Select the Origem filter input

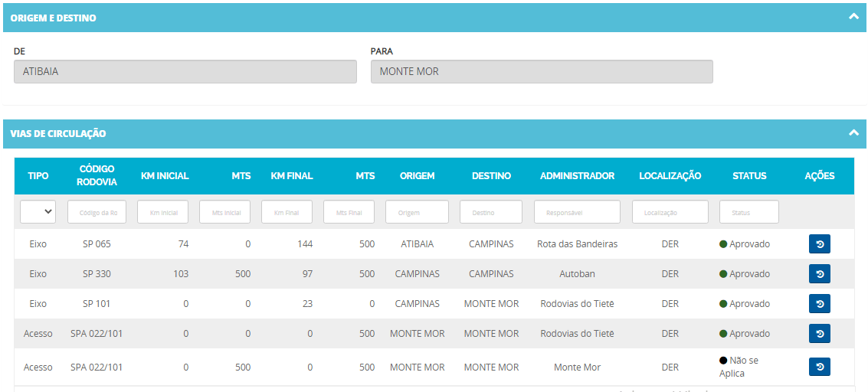[x=417, y=212]
